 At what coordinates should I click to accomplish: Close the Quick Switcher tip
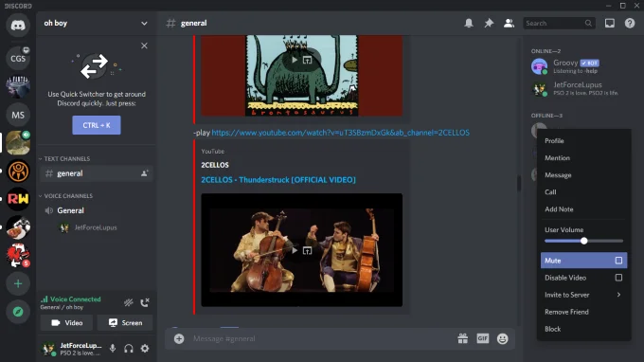[144, 45]
